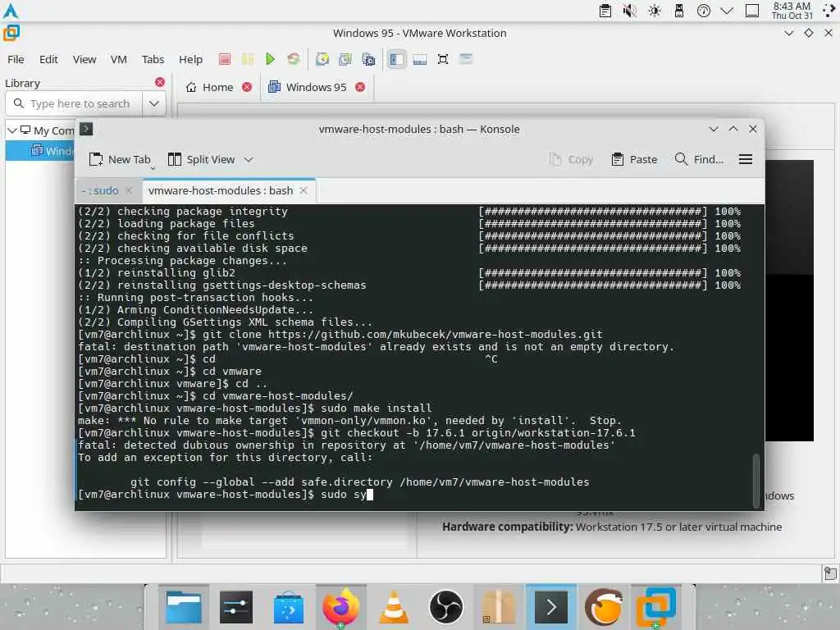The width and height of the screenshot is (840, 630).
Task: Close the vmware-host-modules bash tab
Action: coord(304,190)
